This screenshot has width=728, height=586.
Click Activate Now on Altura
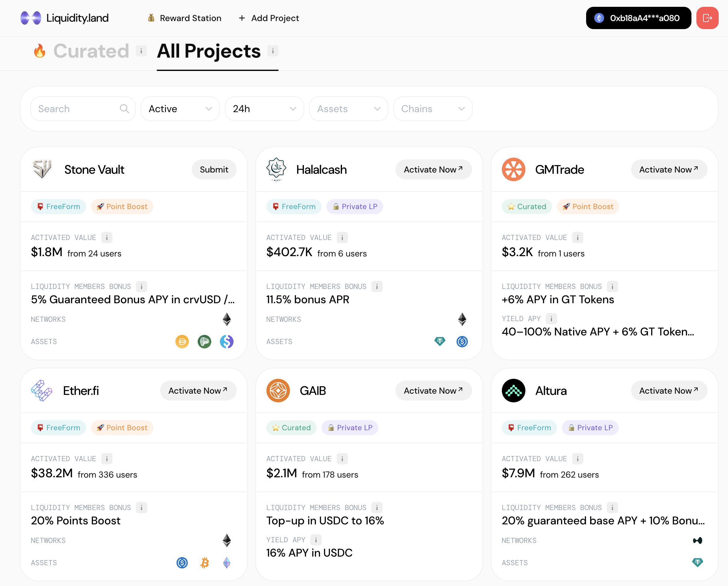pos(669,391)
